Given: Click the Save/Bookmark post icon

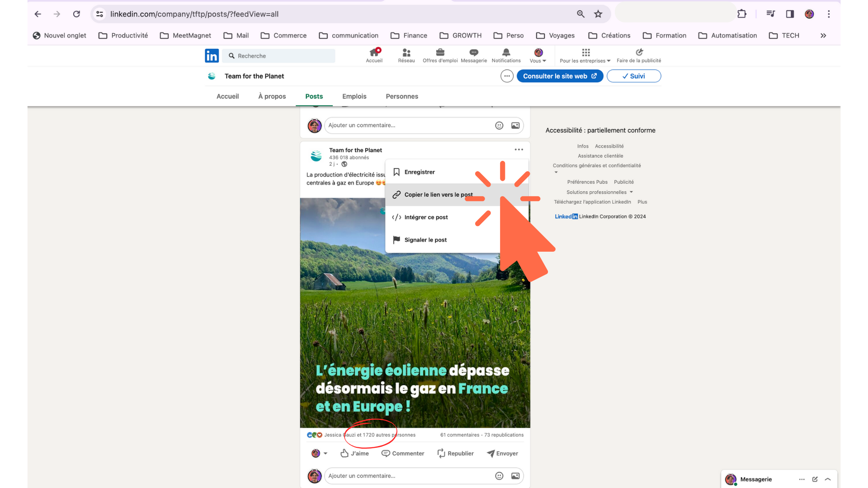Looking at the screenshot, I should 396,172.
